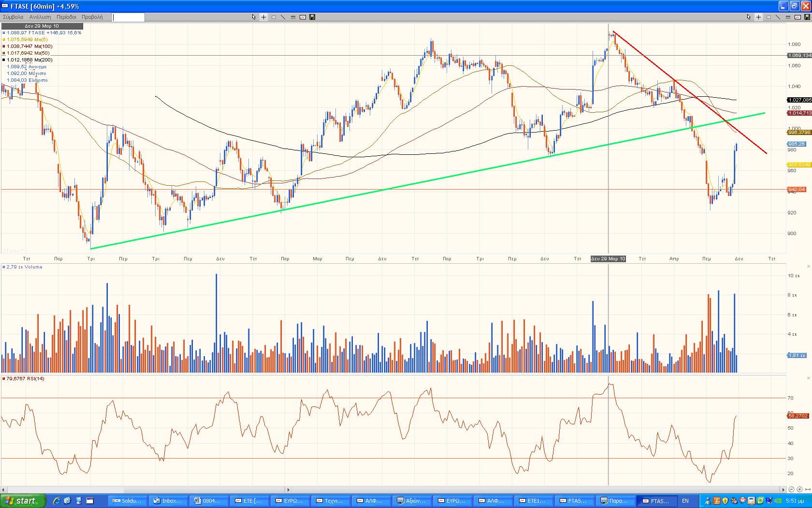Click the symbol input field in toolbar
Viewport: 812px width, 508px height.
click(128, 17)
